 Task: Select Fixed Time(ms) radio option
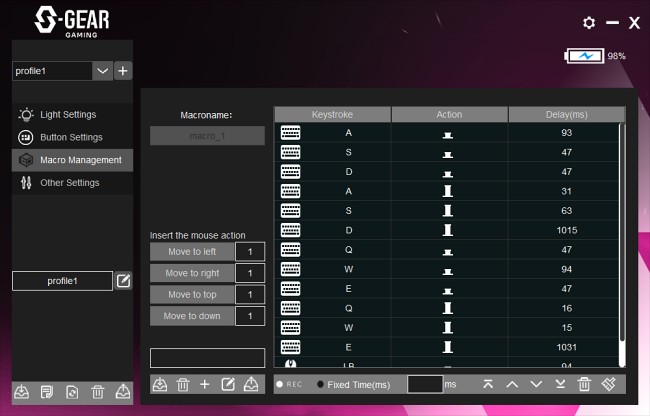pos(354,385)
